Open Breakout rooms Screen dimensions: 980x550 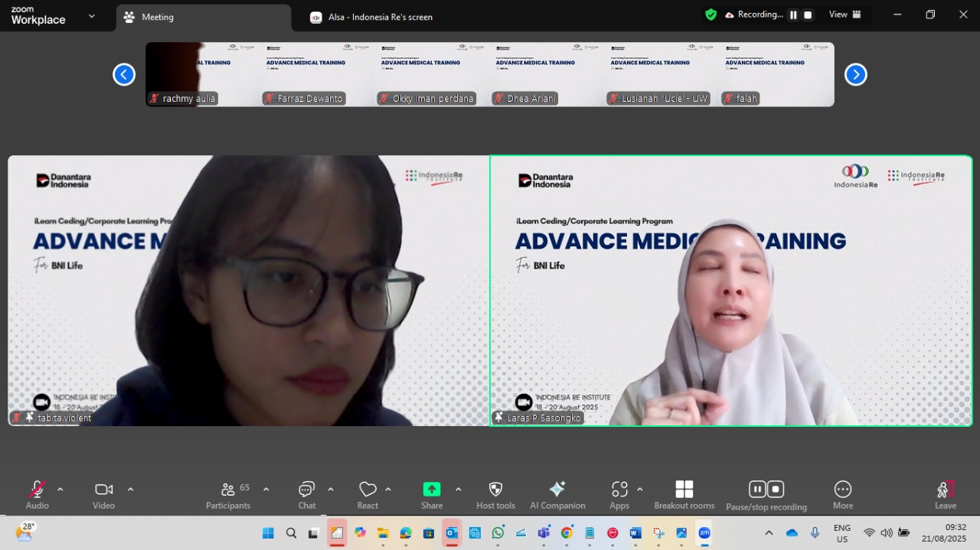click(x=684, y=494)
